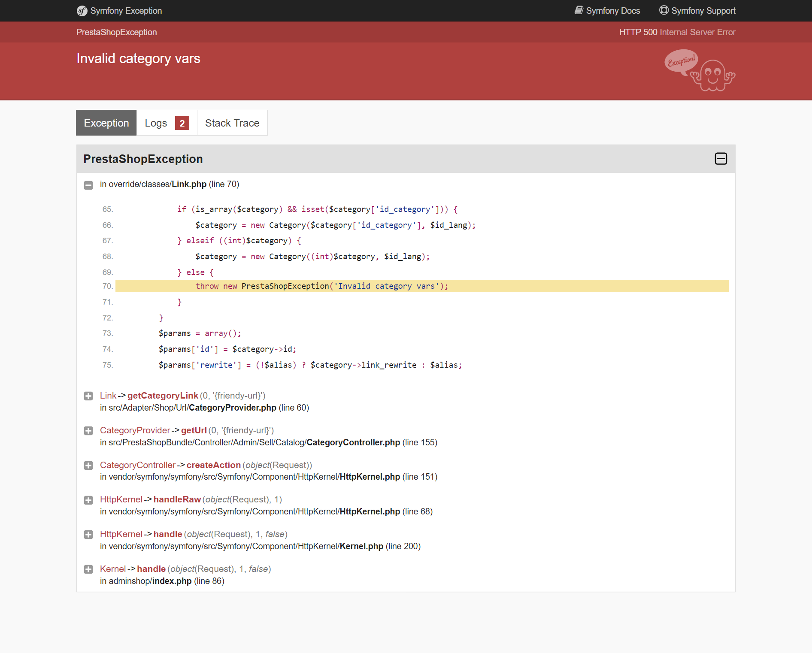The image size is (812, 653).
Task: Open the Logs tab
Action: (167, 123)
